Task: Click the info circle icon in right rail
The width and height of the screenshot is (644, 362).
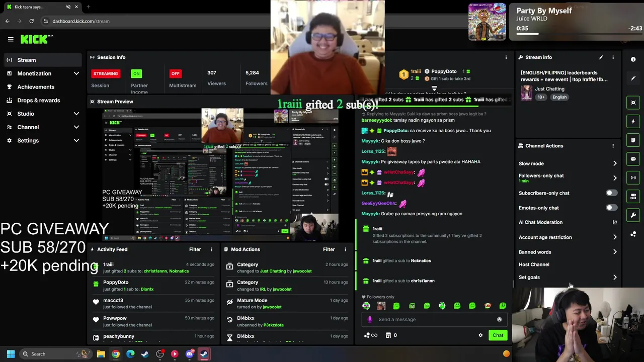Action: click(x=633, y=59)
